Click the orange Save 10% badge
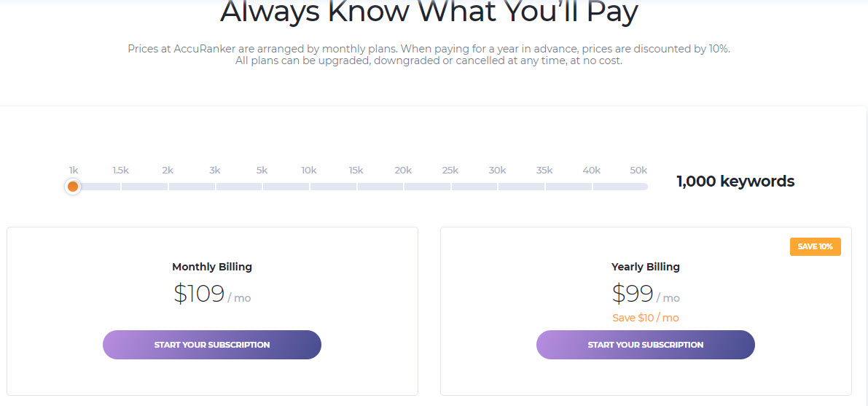Viewport: 868px width, 406px height. (815, 246)
